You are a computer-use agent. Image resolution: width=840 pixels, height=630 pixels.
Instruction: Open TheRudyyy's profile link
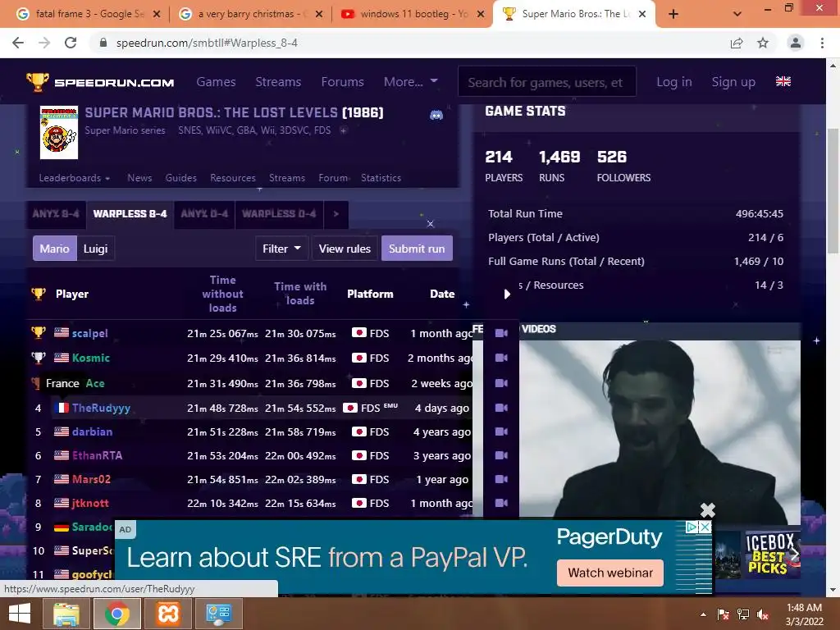[101, 408]
